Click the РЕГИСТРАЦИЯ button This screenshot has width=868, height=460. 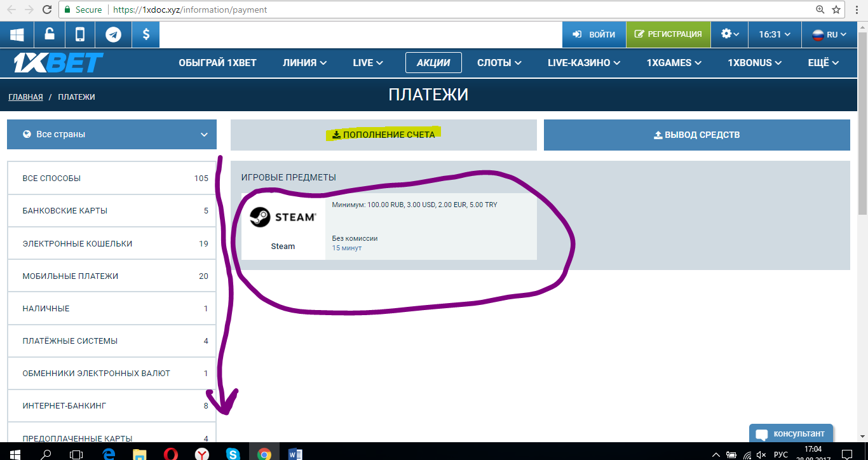coord(668,34)
